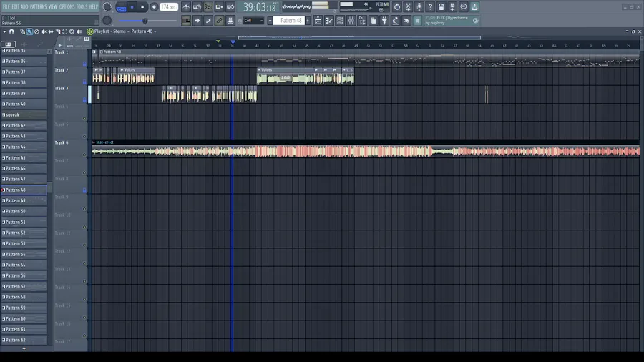644x362 pixels.
Task: Click the download tray icon
Action: 474,7
